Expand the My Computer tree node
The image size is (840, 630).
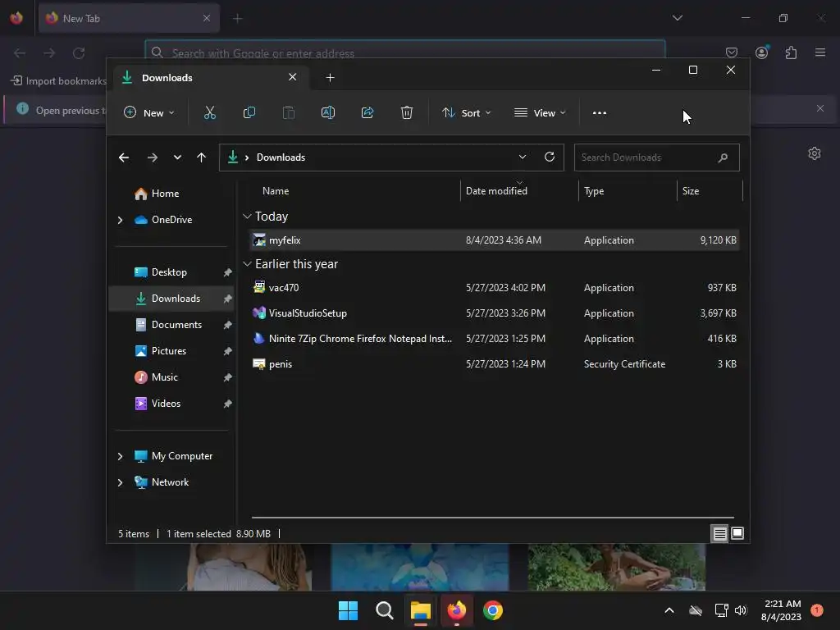pyautogui.click(x=120, y=456)
